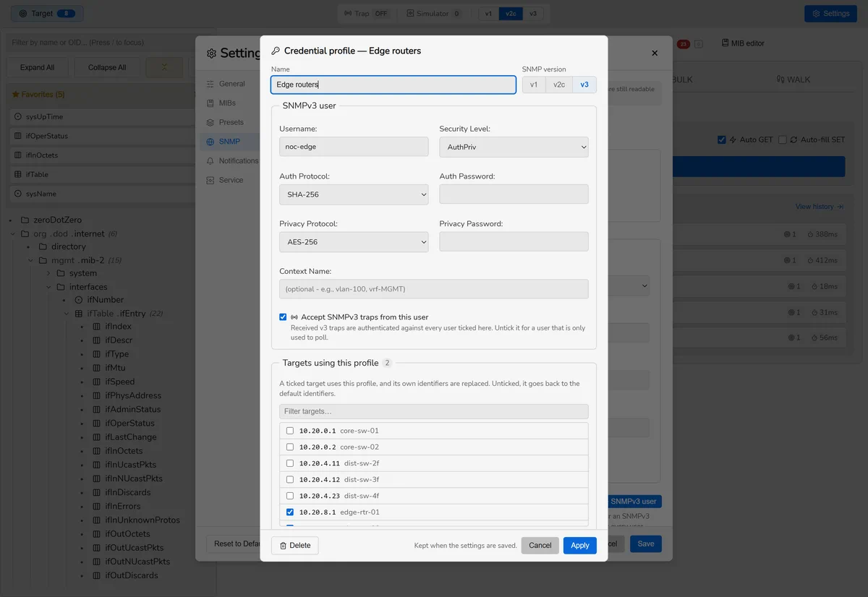Click the book icon beside MIBs
This screenshot has width=868, height=597.
[210, 103]
